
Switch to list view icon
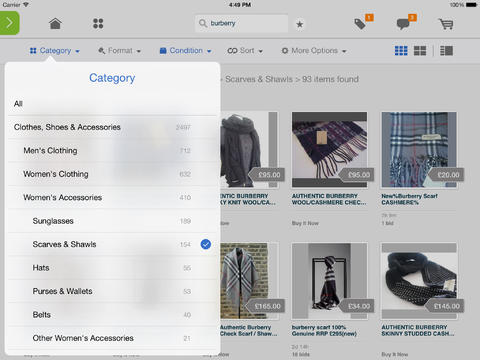[x=446, y=51]
